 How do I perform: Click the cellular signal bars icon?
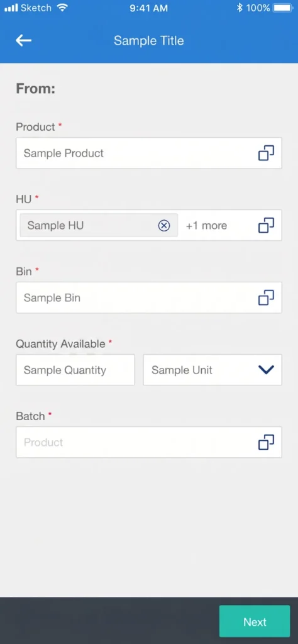coord(11,8)
